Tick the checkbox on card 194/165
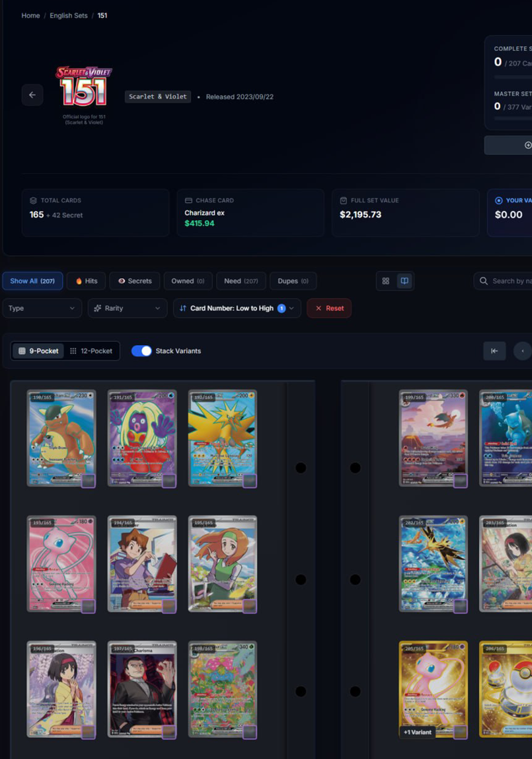 [169, 606]
